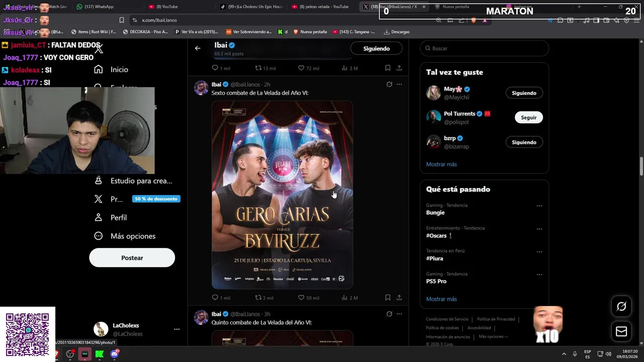
Task: Switch to the (8) YouTube tab
Action: pyautogui.click(x=180, y=7)
